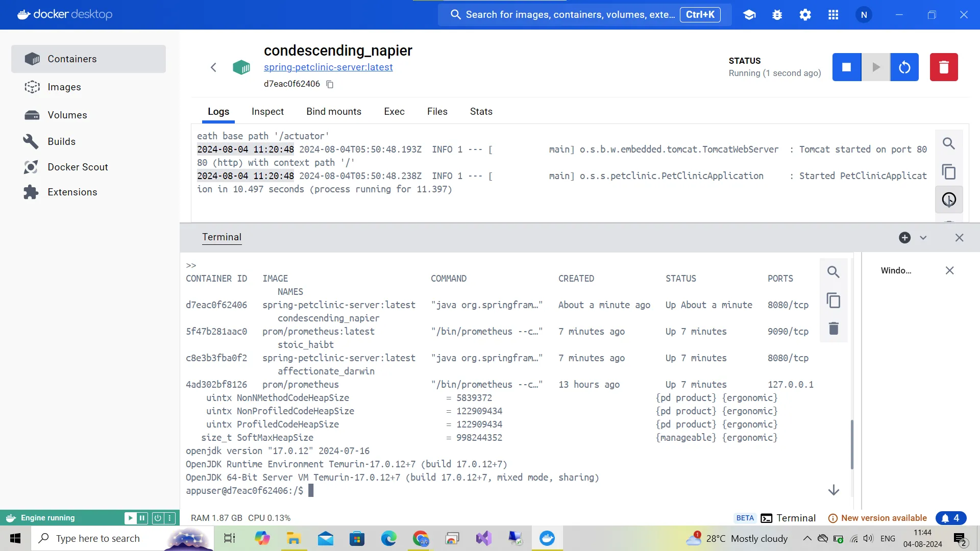Open the Troubleshoot bug icon
Screen dimensions: 980x551
click(777, 15)
